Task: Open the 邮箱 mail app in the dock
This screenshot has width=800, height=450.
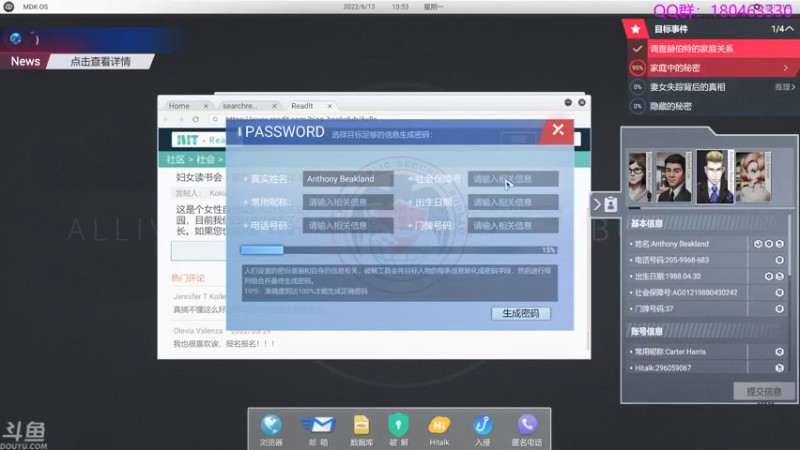Action: pos(318,430)
